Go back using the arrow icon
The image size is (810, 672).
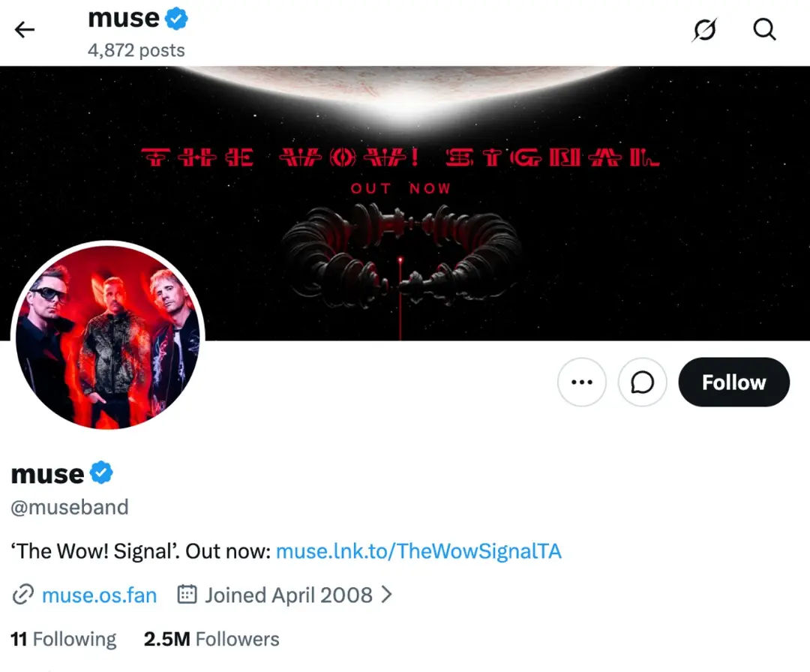(24, 29)
